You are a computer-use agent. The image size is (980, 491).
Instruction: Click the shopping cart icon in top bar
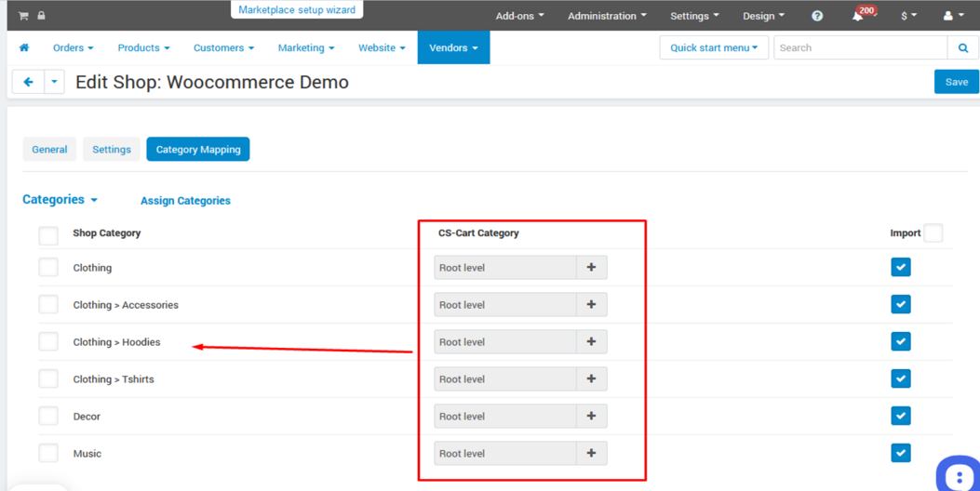[x=23, y=16]
